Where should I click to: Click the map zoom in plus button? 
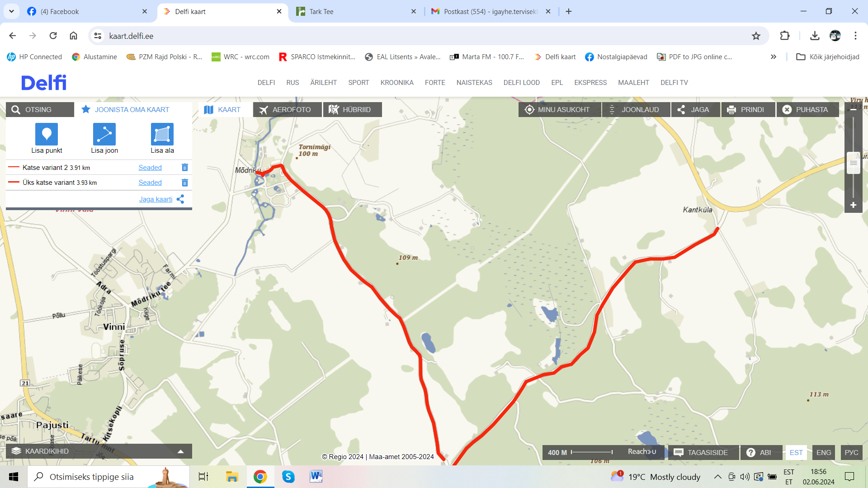pos(854,205)
